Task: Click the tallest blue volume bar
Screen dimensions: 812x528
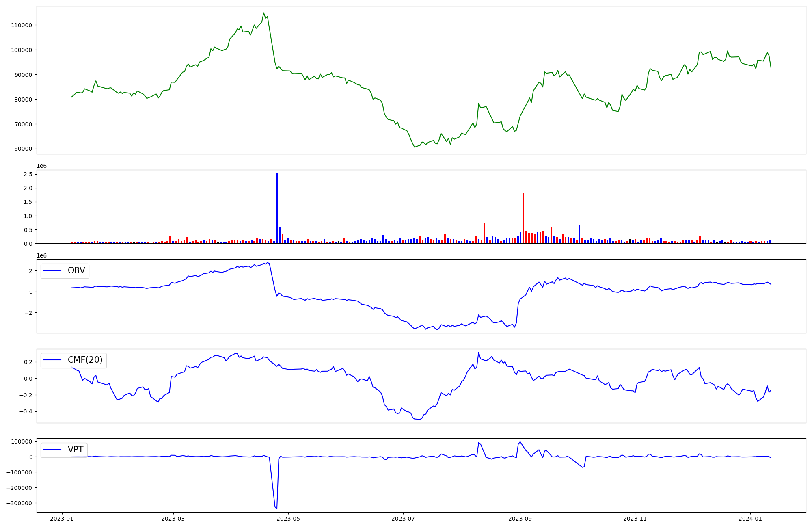Action: [277, 208]
